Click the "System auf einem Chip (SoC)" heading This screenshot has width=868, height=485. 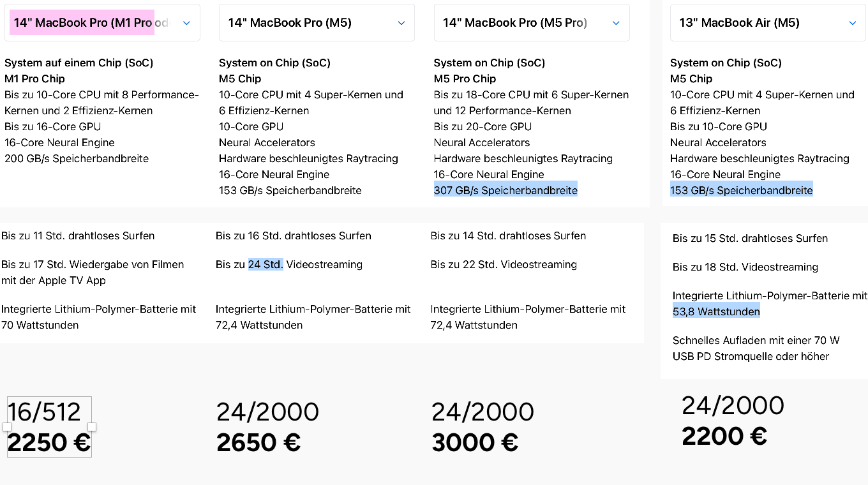(79, 63)
